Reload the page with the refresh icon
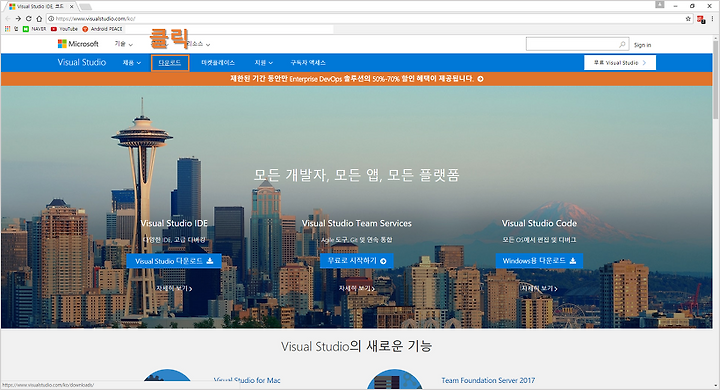Image resolution: width=720 pixels, height=390 pixels. click(x=28, y=19)
